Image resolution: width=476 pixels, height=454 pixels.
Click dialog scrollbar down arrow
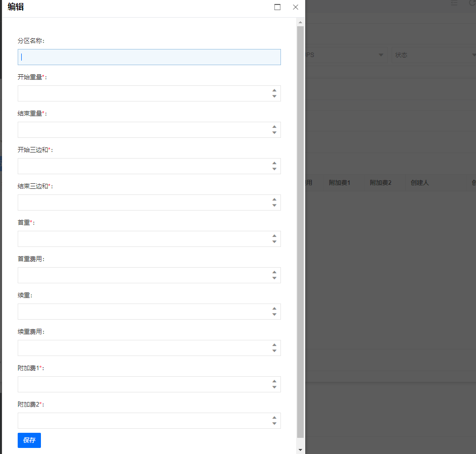[300, 450]
